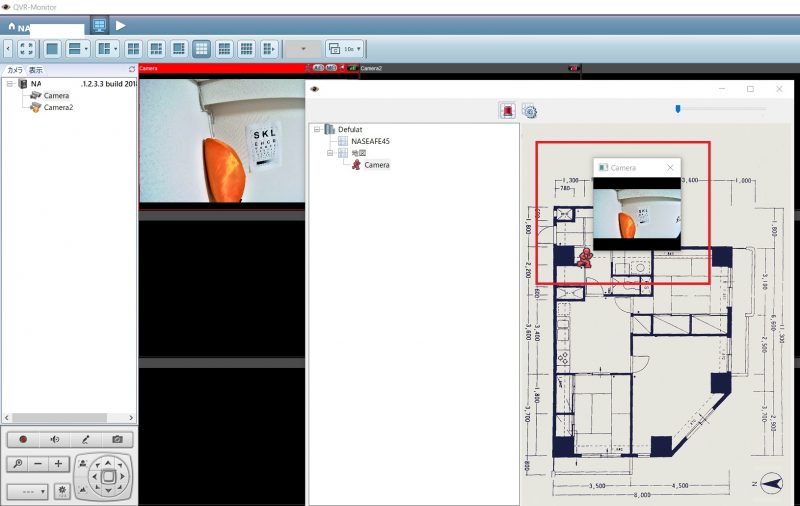The height and width of the screenshot is (506, 800).
Task: Set focus far with mountain icon
Action: coord(83,490)
